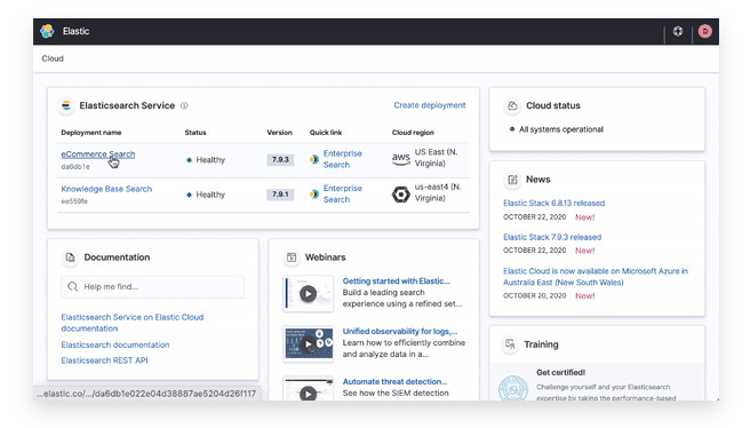Open Enterprise Search for eCommerce Search row

[342, 159]
